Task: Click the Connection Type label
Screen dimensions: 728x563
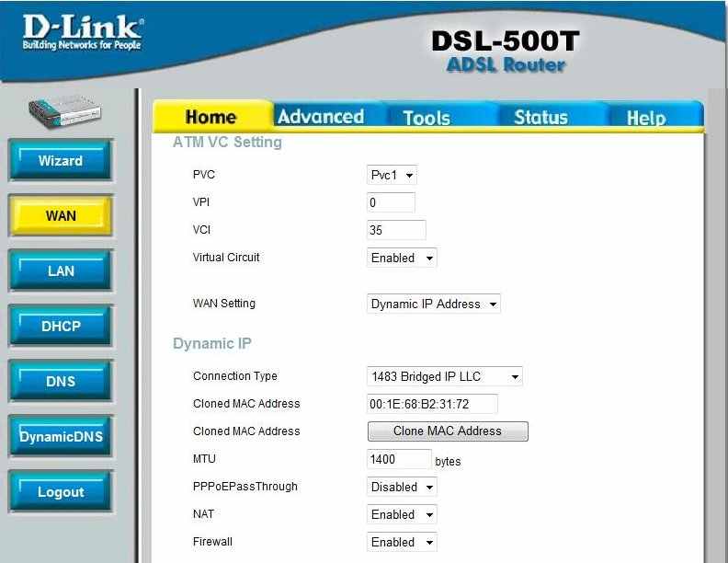Action: point(235,376)
